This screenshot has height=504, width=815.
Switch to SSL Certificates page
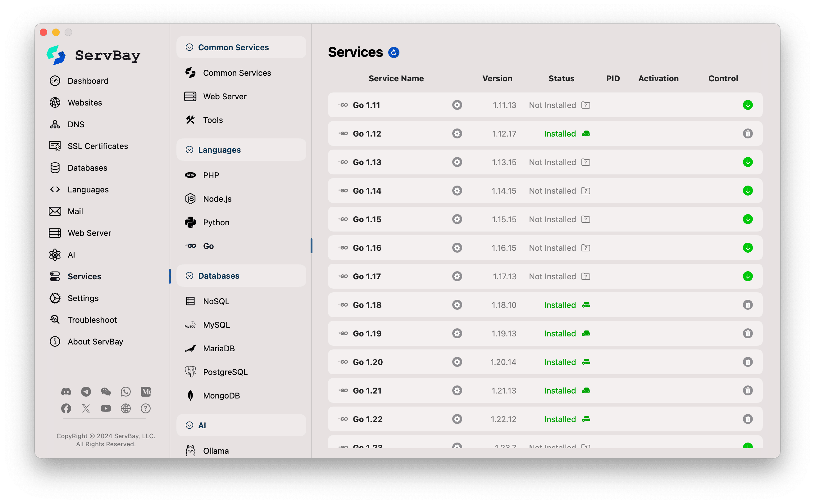(x=98, y=146)
